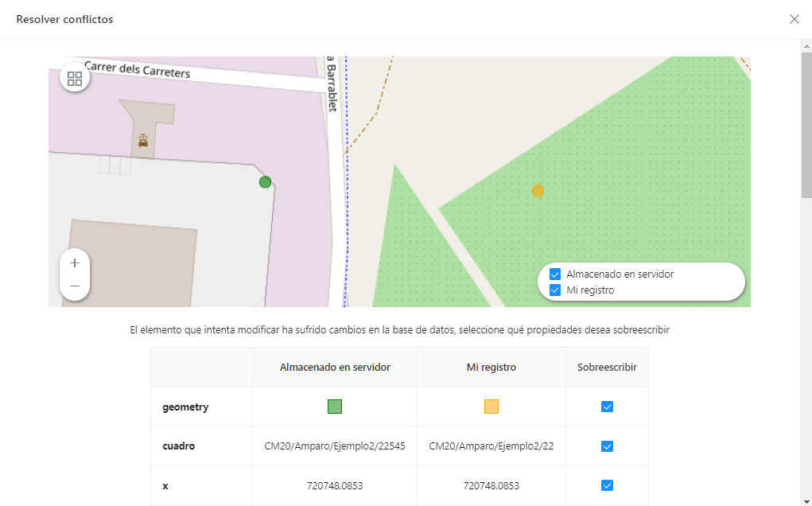Click the scrollbar up arrow

click(x=806, y=46)
